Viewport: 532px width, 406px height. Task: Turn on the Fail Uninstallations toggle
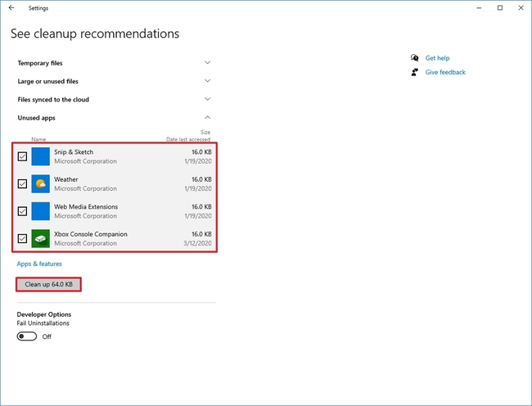(x=27, y=336)
